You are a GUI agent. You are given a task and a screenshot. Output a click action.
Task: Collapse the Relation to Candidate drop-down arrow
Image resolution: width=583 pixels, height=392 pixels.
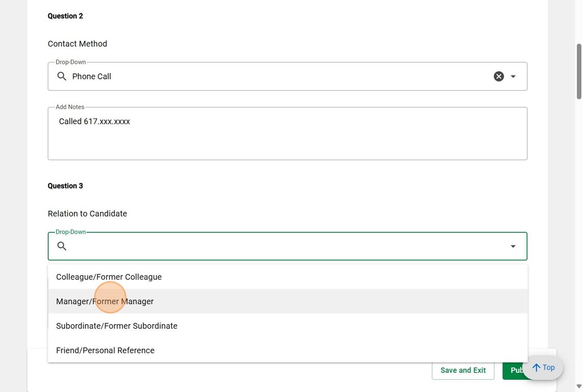click(x=513, y=246)
